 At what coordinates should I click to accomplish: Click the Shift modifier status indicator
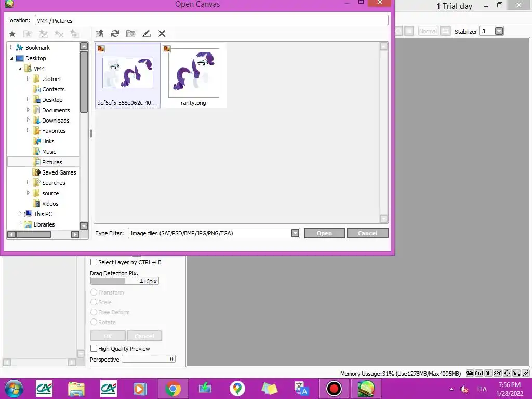click(469, 373)
